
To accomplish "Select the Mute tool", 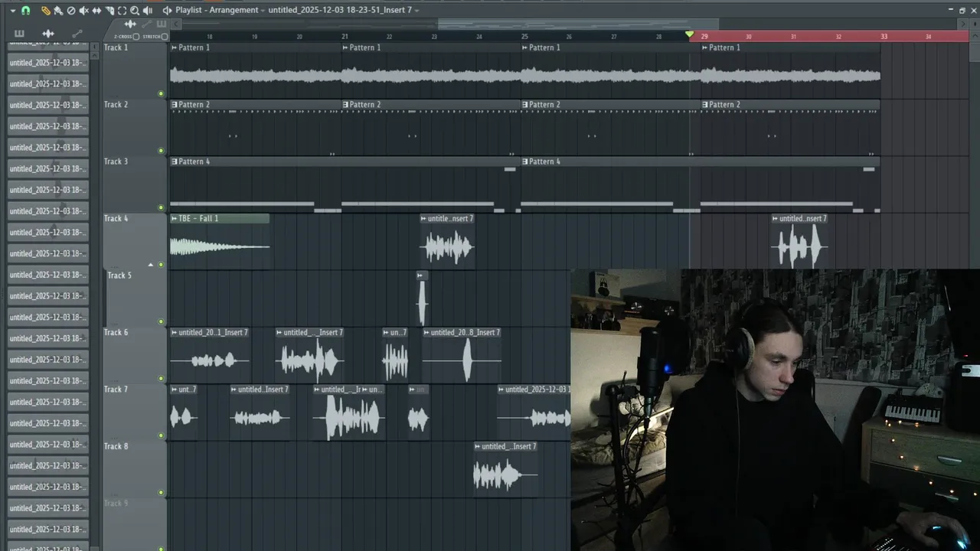I will click(83, 11).
